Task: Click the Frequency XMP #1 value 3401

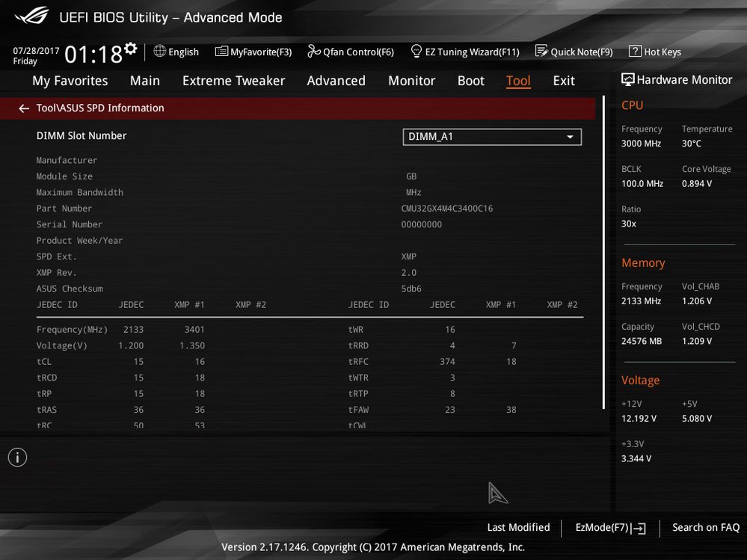Action: tap(194, 330)
